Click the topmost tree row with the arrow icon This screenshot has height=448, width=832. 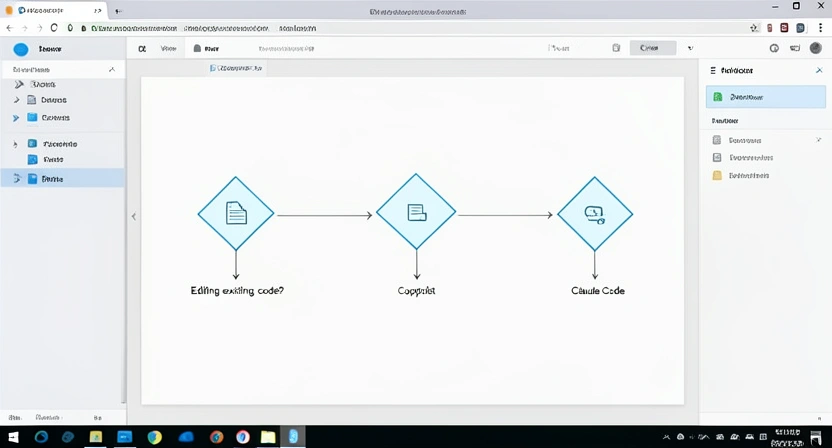tap(63, 84)
